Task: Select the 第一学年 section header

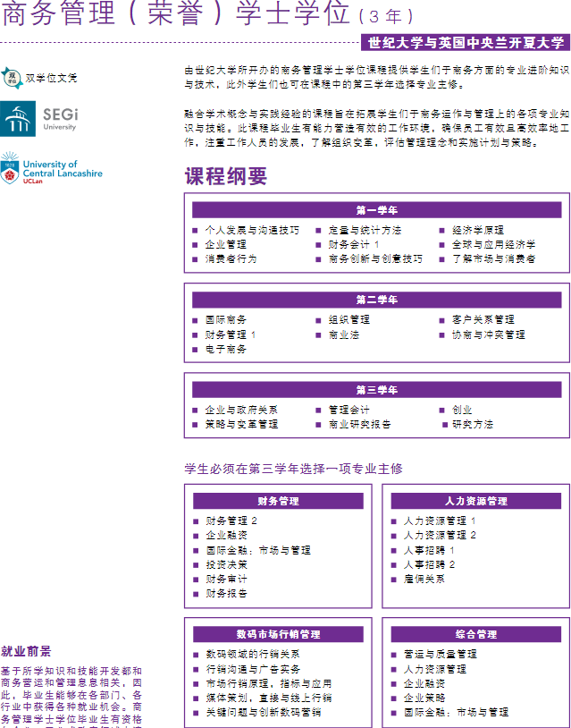Action: pos(376,210)
